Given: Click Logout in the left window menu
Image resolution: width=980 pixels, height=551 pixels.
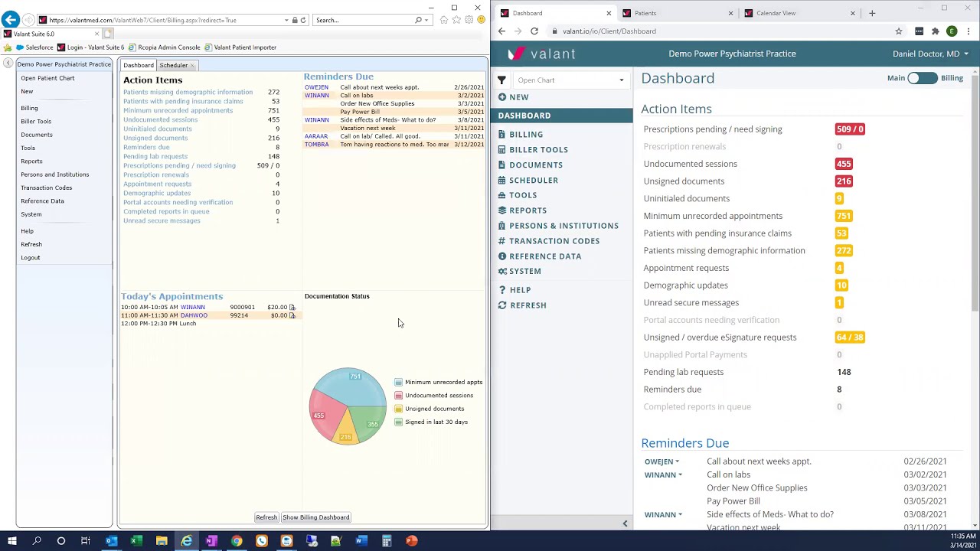Looking at the screenshot, I should pyautogui.click(x=31, y=258).
